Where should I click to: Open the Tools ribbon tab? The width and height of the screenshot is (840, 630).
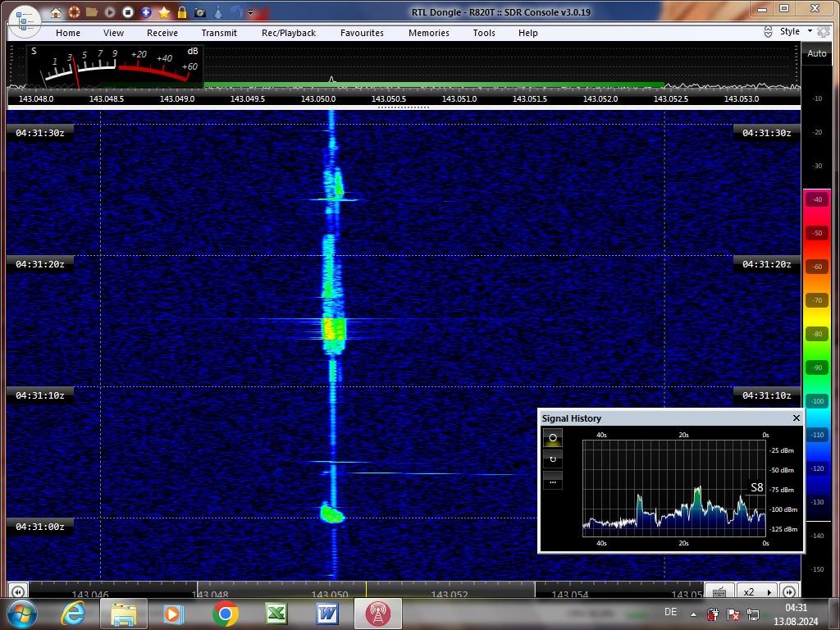point(484,33)
